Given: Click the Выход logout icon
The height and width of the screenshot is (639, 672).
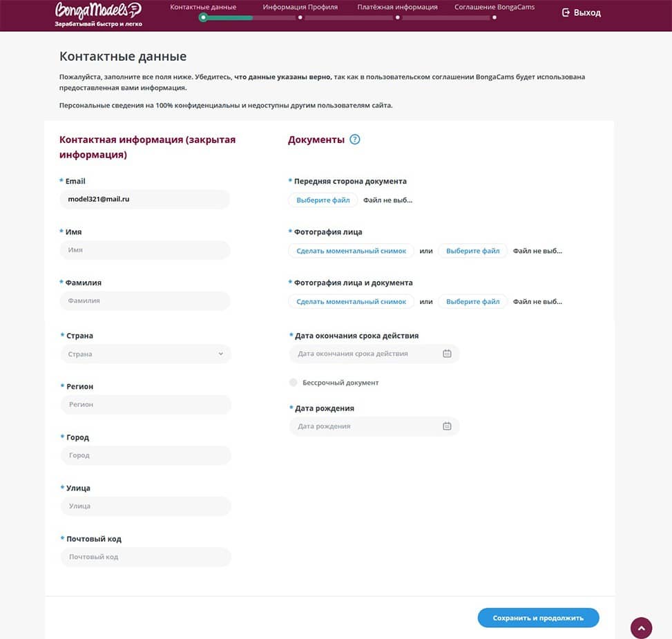Looking at the screenshot, I should (x=566, y=12).
